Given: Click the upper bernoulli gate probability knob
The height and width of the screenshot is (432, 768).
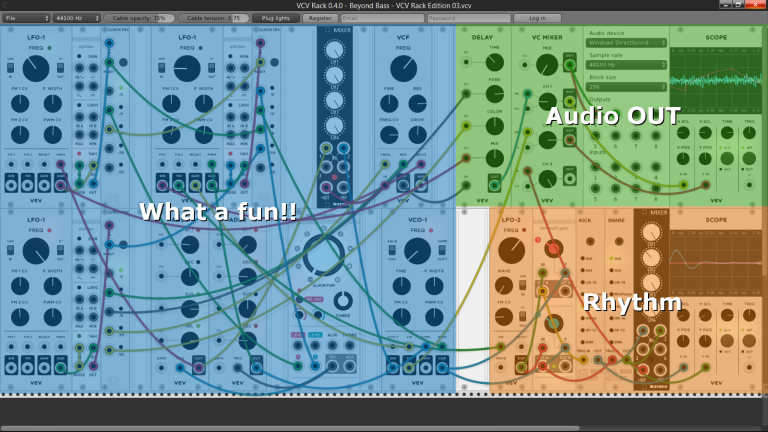Looking at the screenshot, I should coord(553,249).
